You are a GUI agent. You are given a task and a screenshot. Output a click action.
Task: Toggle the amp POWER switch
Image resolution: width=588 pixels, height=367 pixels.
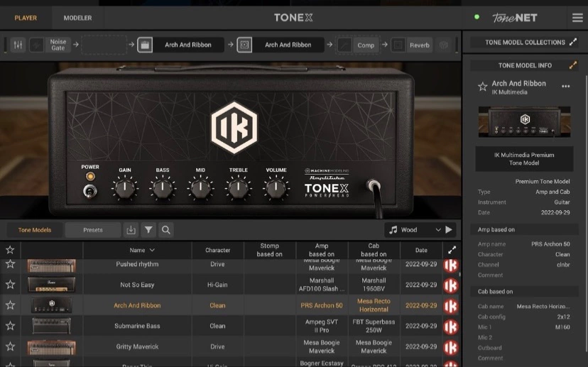pos(89,190)
